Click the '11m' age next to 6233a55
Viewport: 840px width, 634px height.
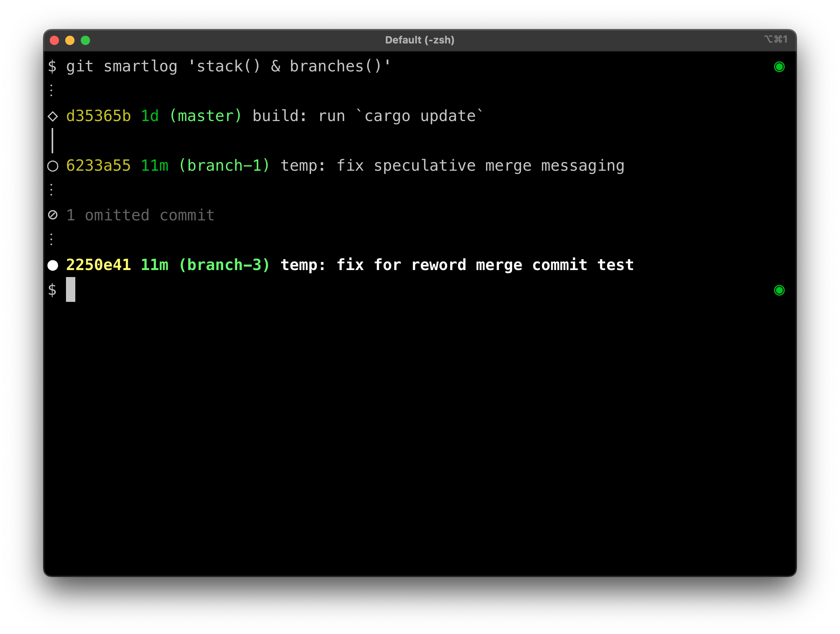[154, 166]
